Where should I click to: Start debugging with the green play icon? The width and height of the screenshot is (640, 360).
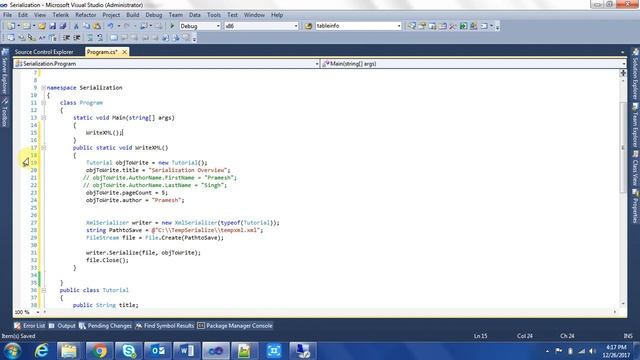click(172, 26)
